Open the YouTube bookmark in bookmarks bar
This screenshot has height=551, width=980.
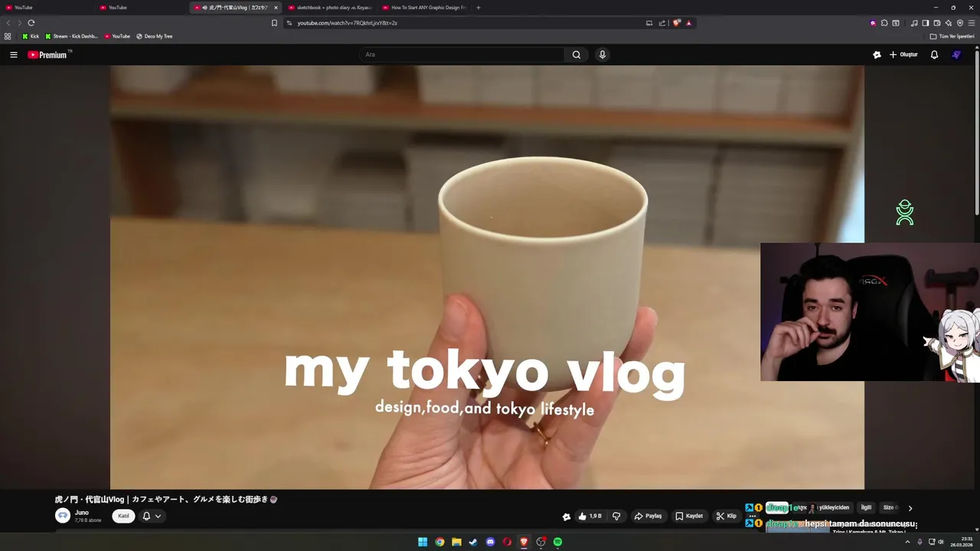(117, 36)
